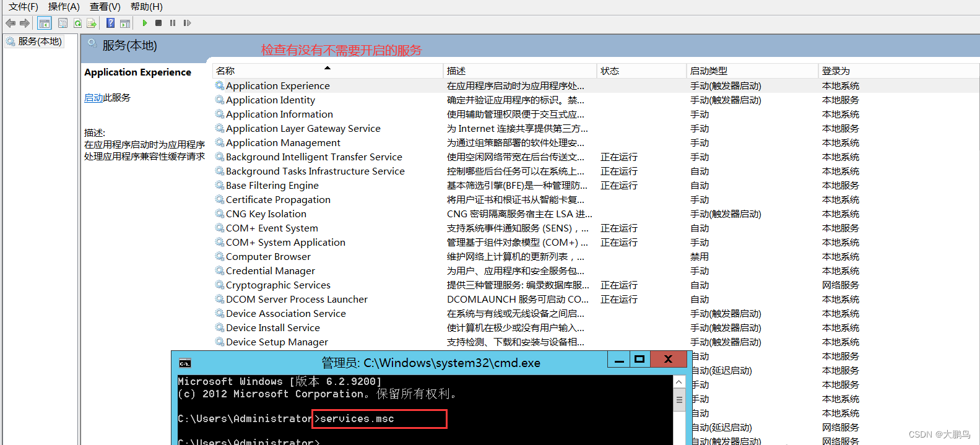Sort by the 名称 column header

point(327,71)
